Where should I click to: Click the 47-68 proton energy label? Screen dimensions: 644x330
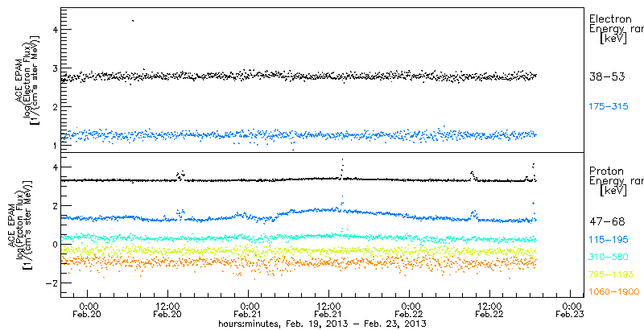(x=607, y=221)
